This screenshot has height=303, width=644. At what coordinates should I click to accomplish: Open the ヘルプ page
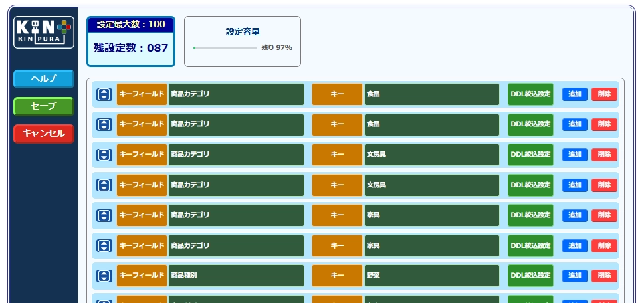[x=44, y=79]
